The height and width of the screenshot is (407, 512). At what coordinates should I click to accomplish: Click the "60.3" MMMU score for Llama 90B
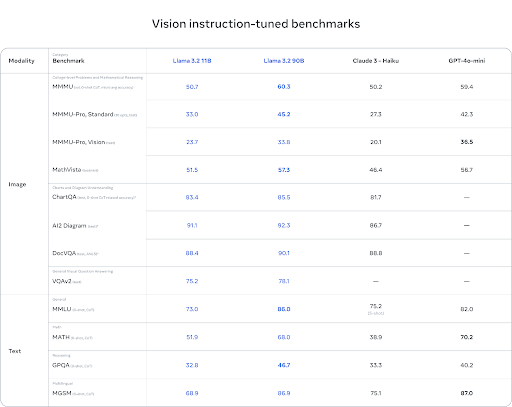[284, 87]
